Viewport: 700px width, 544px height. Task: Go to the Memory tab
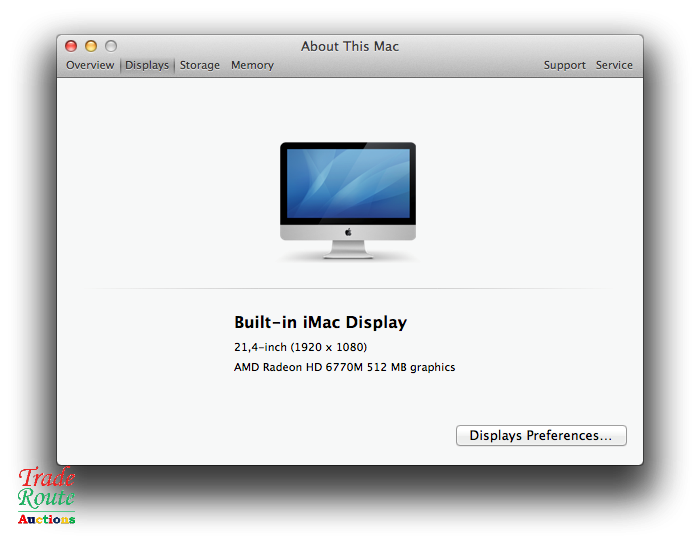252,65
